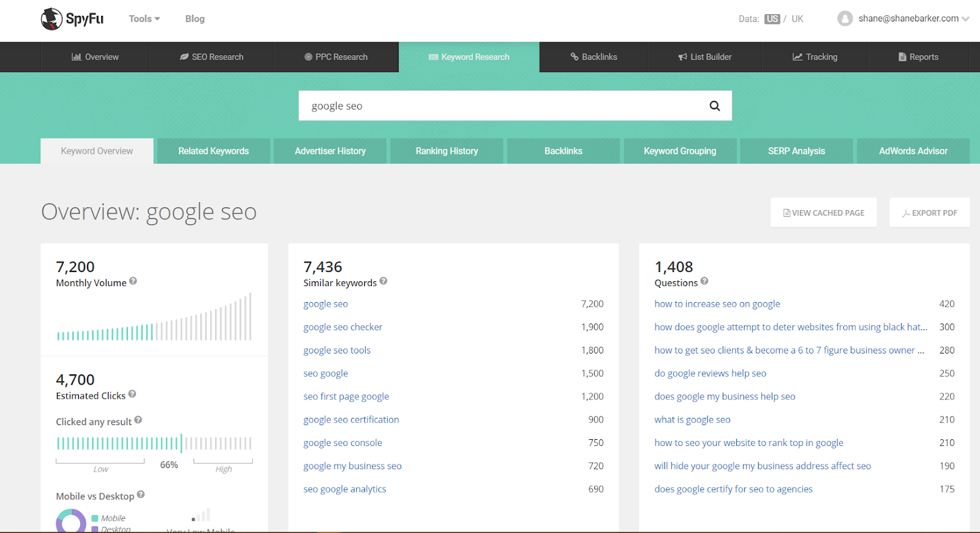Image resolution: width=980 pixels, height=533 pixels.
Task: Click help icon beside Monthly Volume
Action: 133,281
